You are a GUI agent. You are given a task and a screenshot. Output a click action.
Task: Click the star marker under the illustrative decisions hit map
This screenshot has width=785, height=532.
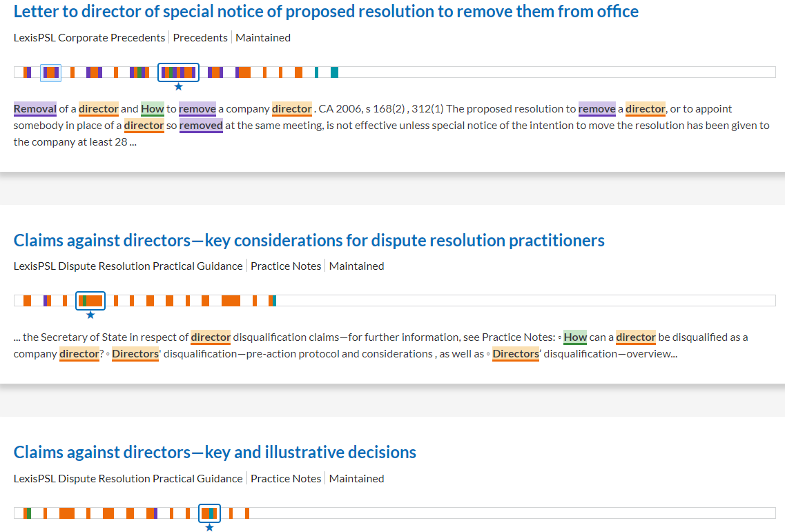click(209, 528)
